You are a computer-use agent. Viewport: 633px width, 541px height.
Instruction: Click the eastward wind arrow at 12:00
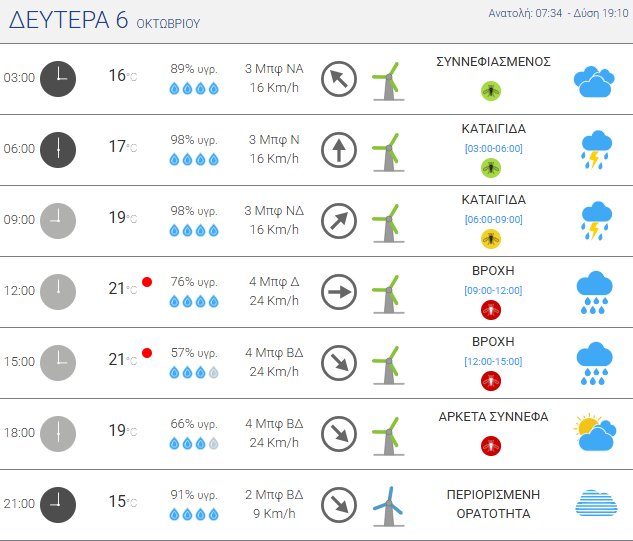[339, 292]
